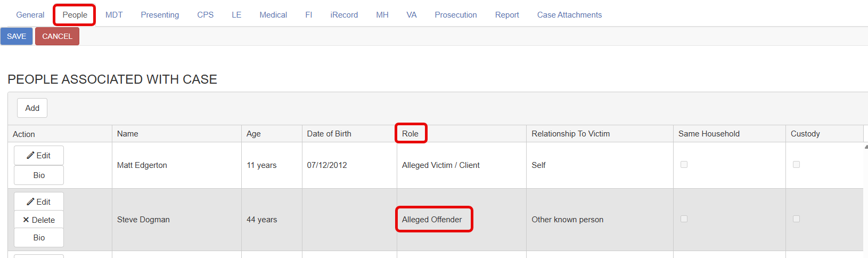Edit Matt Edgerton's record
The width and height of the screenshot is (868, 258).
[39, 156]
